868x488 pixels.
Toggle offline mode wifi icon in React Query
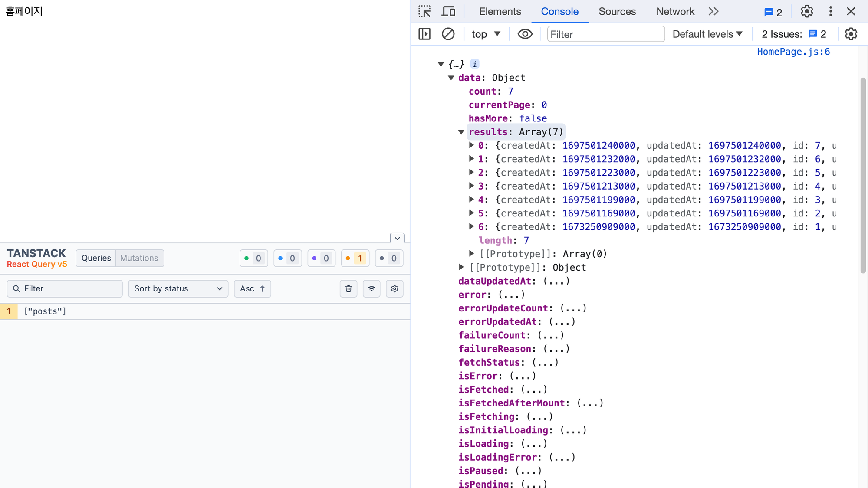tap(372, 289)
